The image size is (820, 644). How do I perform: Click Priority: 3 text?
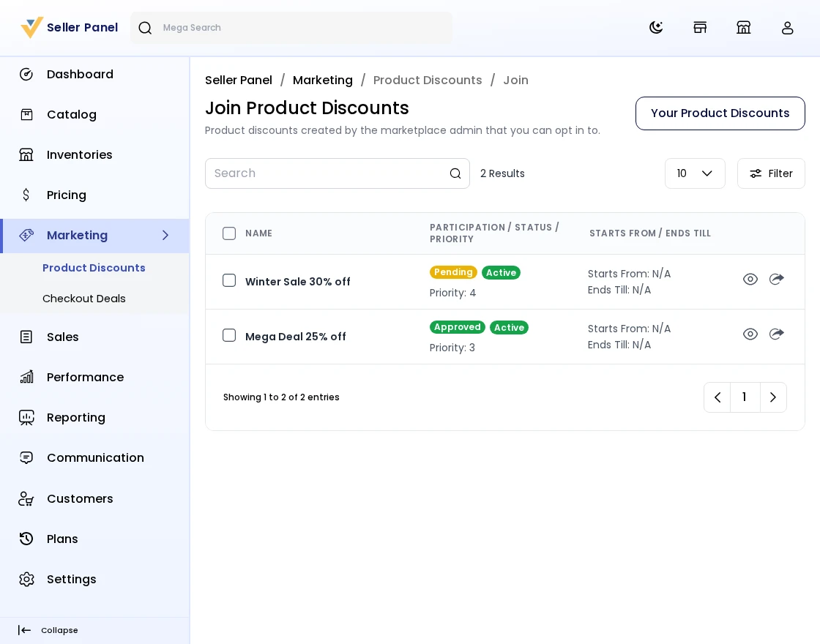(452, 348)
